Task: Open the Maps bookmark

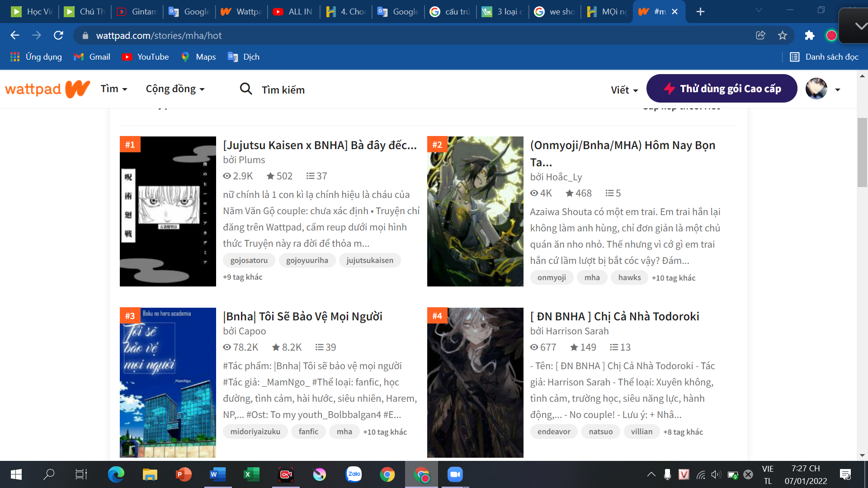Action: click(x=198, y=57)
